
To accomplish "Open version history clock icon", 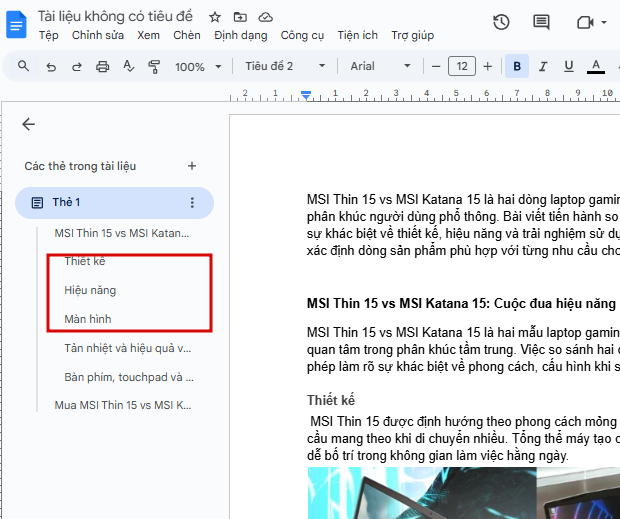I will tap(501, 22).
